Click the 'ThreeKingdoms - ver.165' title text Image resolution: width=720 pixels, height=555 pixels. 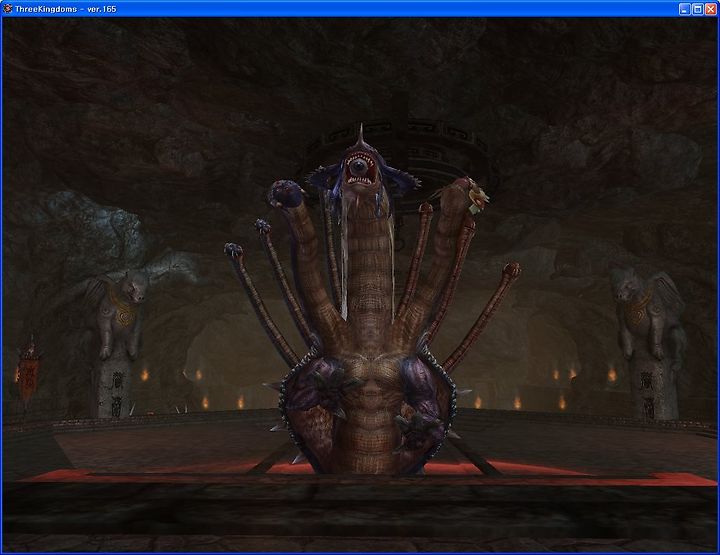[66, 9]
